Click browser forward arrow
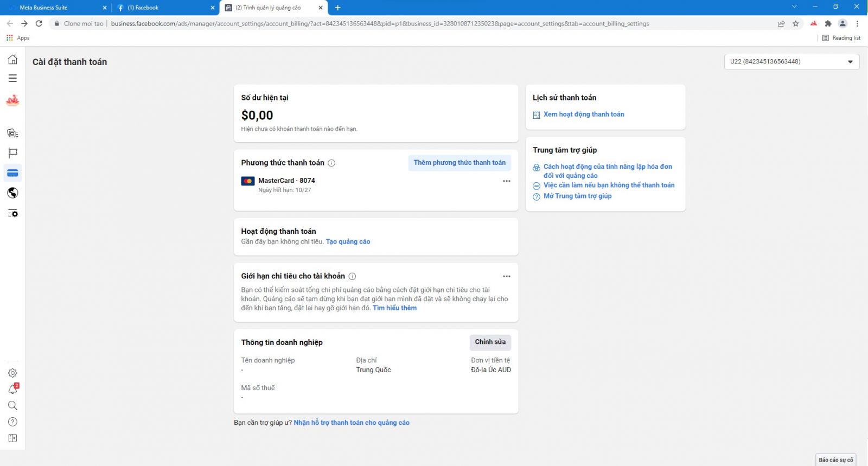 [x=24, y=23]
